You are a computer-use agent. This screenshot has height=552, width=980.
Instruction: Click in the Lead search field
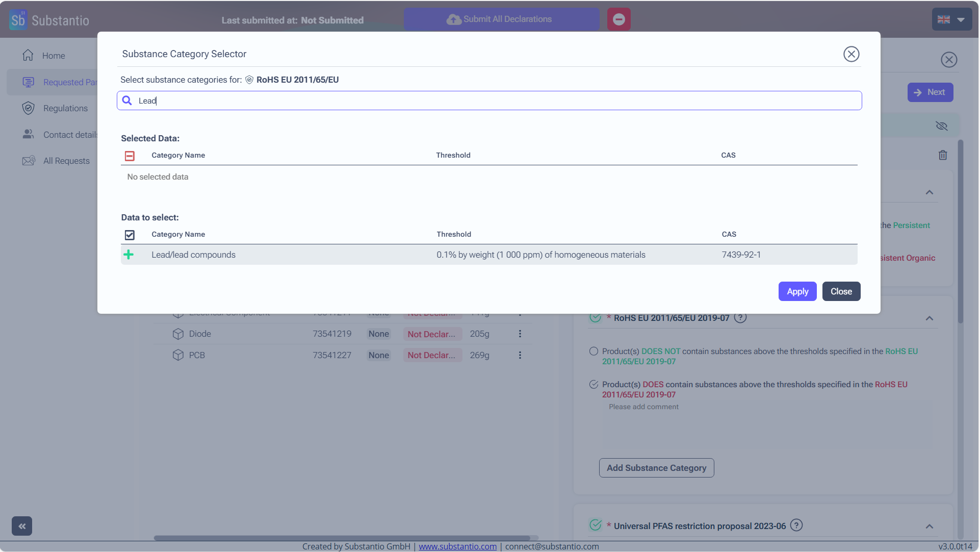click(x=489, y=101)
